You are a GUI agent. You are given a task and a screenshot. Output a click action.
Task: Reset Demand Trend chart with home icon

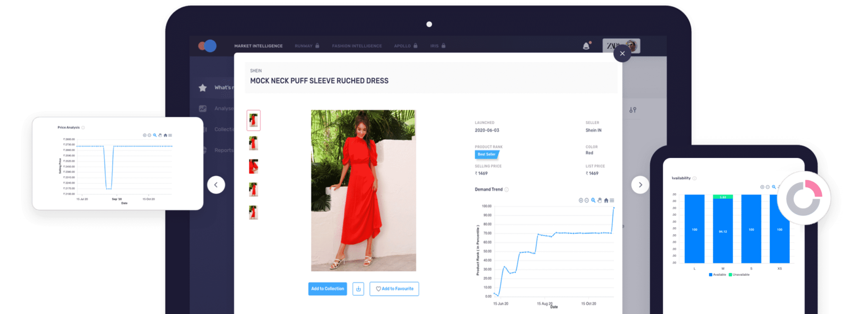606,200
